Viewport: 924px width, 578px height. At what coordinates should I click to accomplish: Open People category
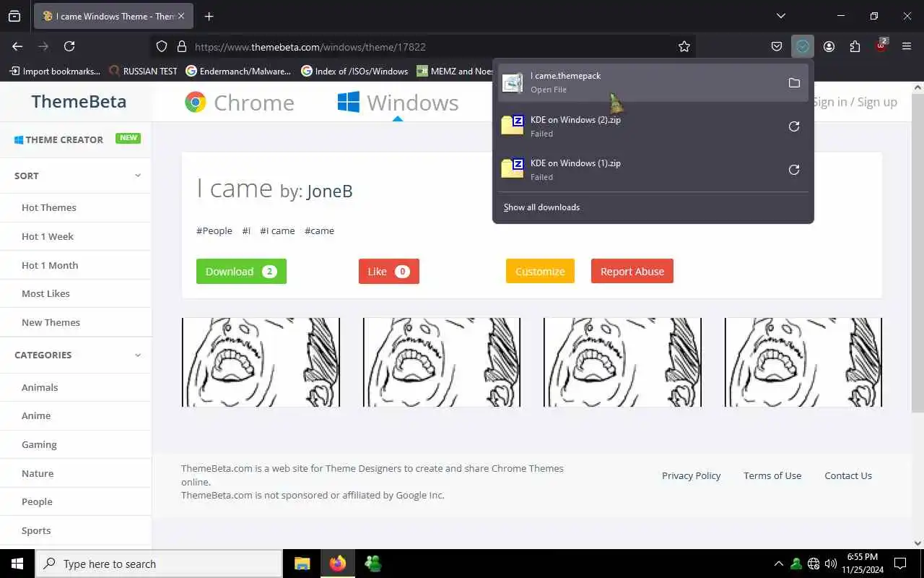coord(37,501)
